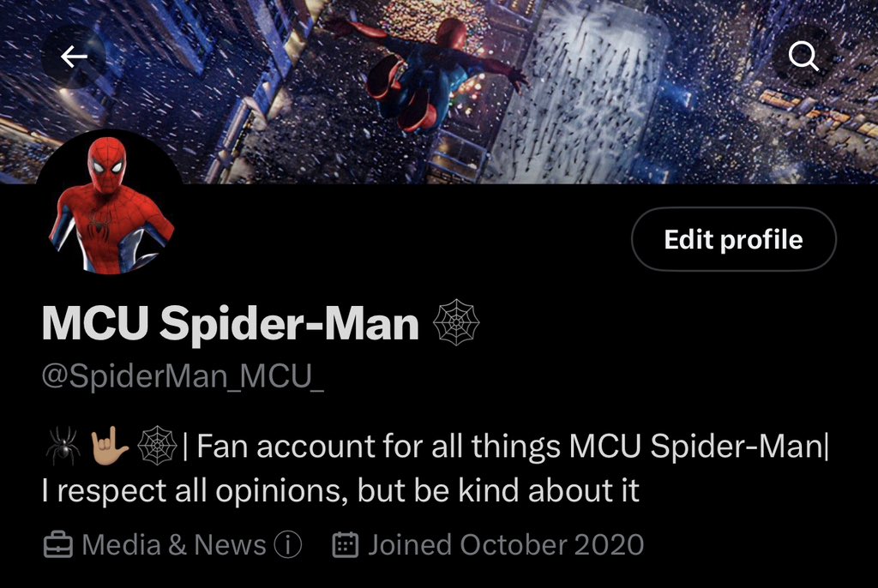The height and width of the screenshot is (588, 878).
Task: Click the spider web emoji after the display name
Action: (x=456, y=322)
